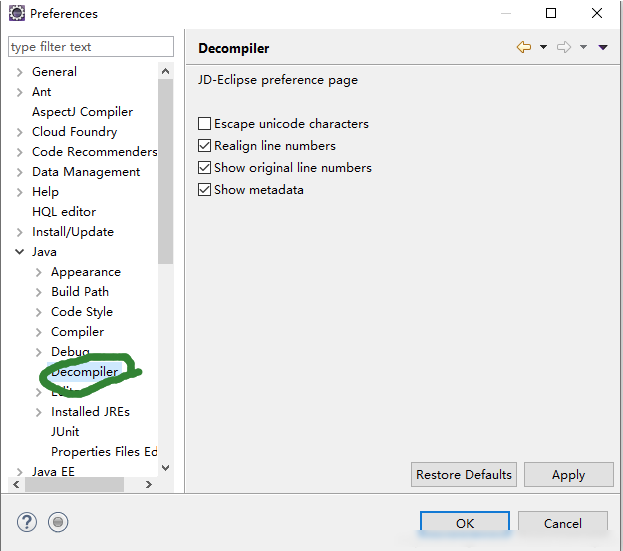
Task: Collapse the Java tree node
Action: pyautogui.click(x=19, y=252)
